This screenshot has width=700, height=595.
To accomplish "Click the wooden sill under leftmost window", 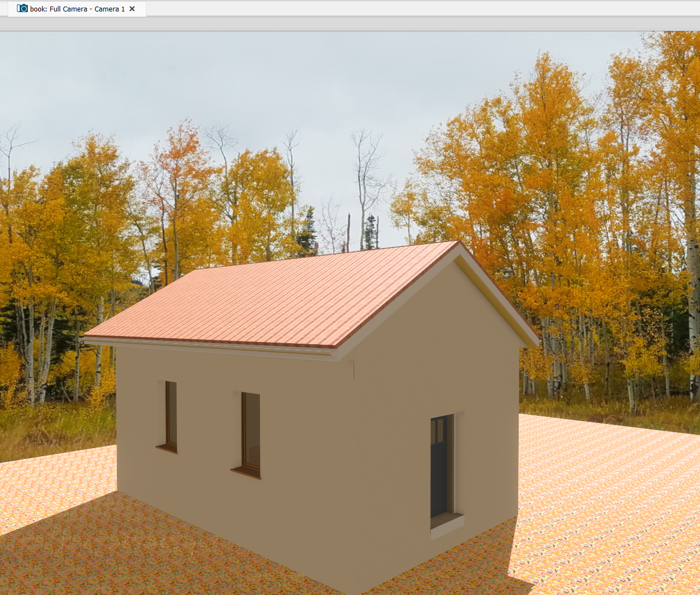I will pyautogui.click(x=167, y=449).
